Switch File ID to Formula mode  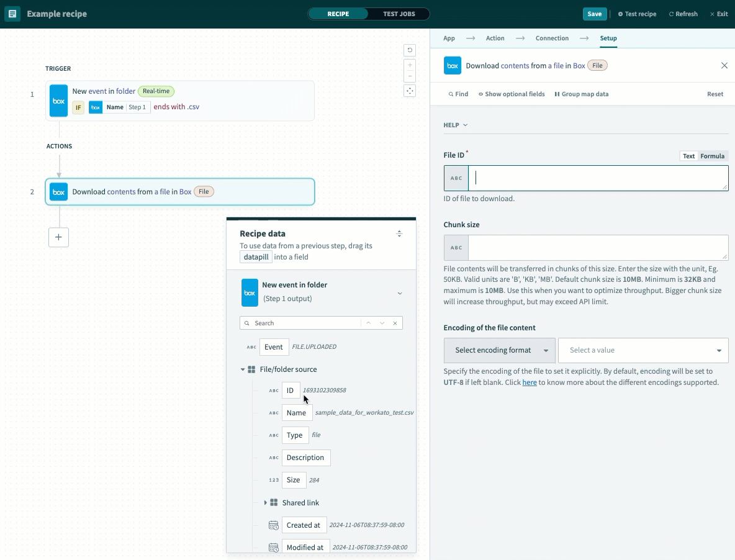coord(712,156)
